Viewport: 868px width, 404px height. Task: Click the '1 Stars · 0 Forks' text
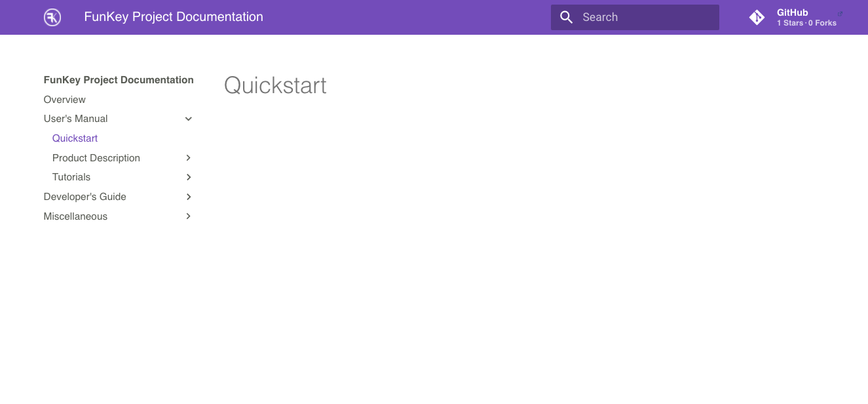pos(806,23)
